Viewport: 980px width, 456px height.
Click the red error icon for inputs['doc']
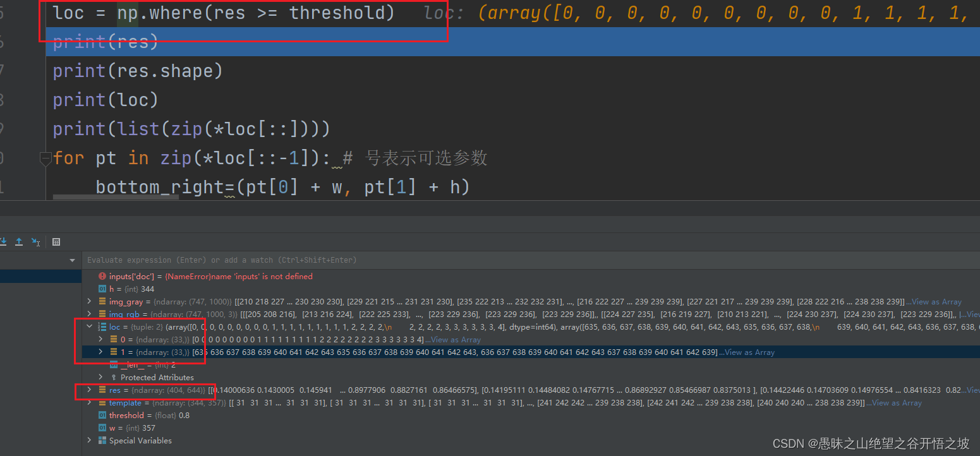click(x=102, y=277)
